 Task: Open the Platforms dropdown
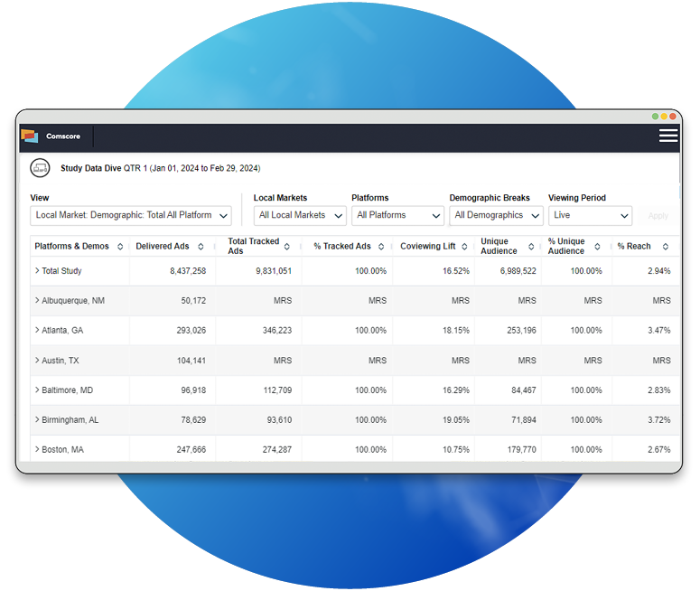tap(397, 215)
